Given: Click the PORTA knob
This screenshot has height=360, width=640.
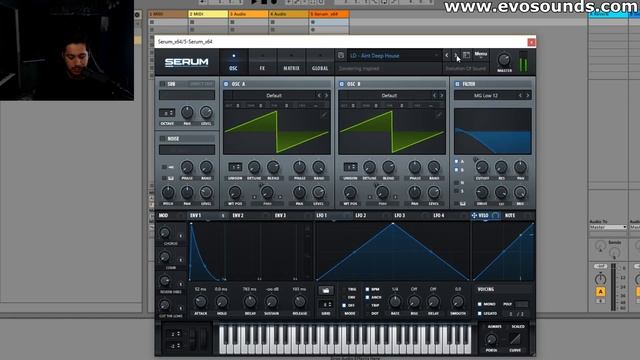Looking at the screenshot, I should coord(491,340).
